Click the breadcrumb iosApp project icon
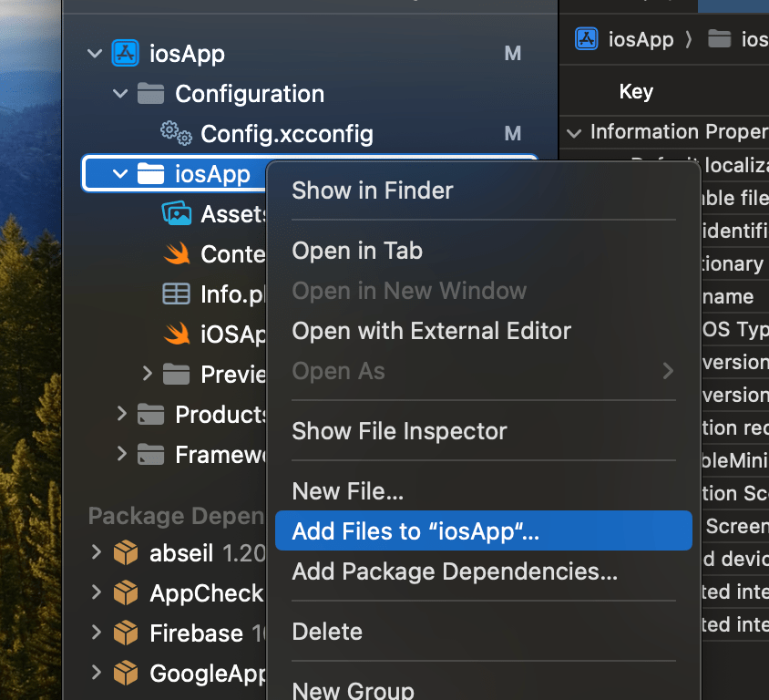This screenshot has width=769, height=700. 586,39
